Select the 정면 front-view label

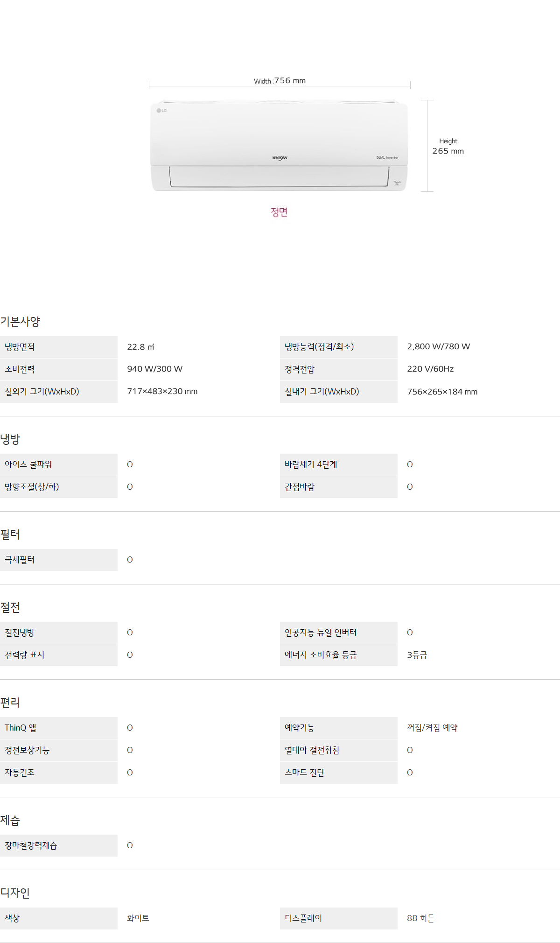click(x=279, y=212)
